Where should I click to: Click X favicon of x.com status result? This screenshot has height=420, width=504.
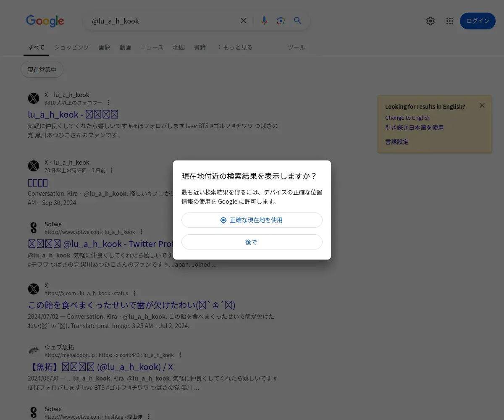(x=34, y=289)
